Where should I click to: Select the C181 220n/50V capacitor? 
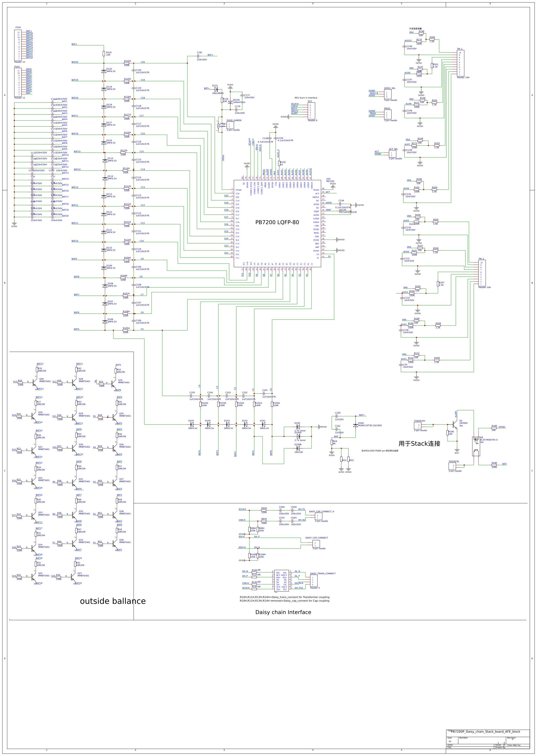pyautogui.click(x=198, y=56)
